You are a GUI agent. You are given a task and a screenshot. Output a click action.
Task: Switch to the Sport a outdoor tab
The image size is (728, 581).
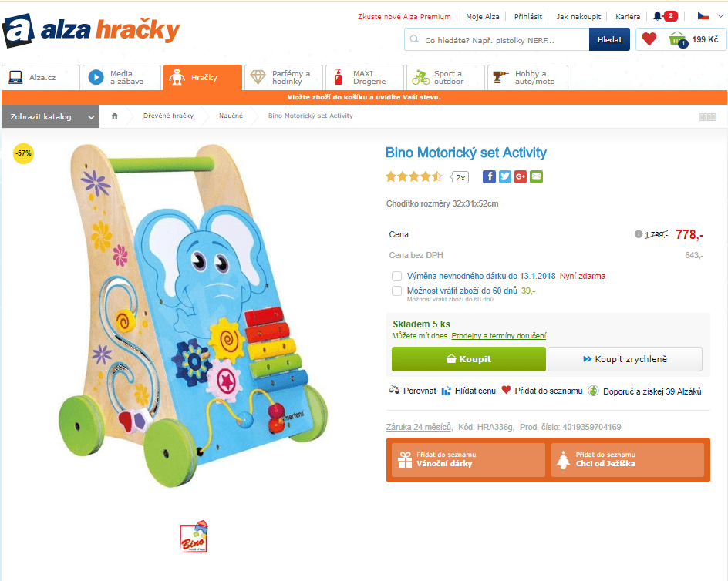pos(447,78)
